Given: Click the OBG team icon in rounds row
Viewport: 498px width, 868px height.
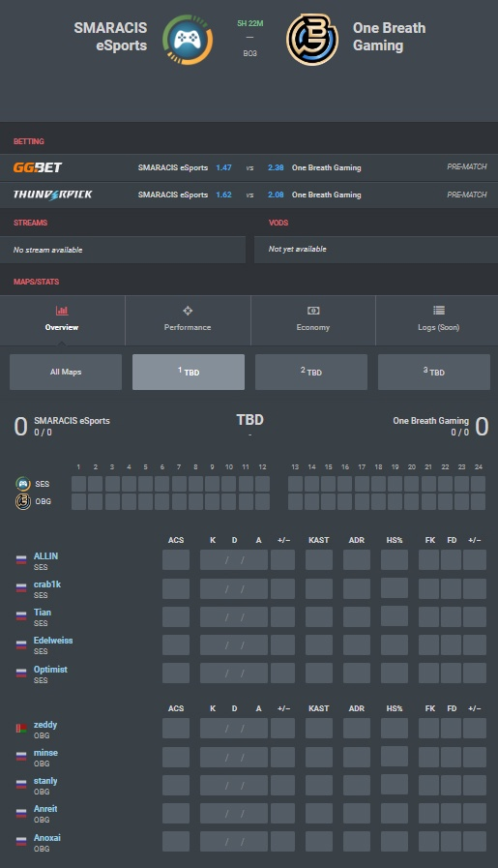Looking at the screenshot, I should (x=22, y=501).
